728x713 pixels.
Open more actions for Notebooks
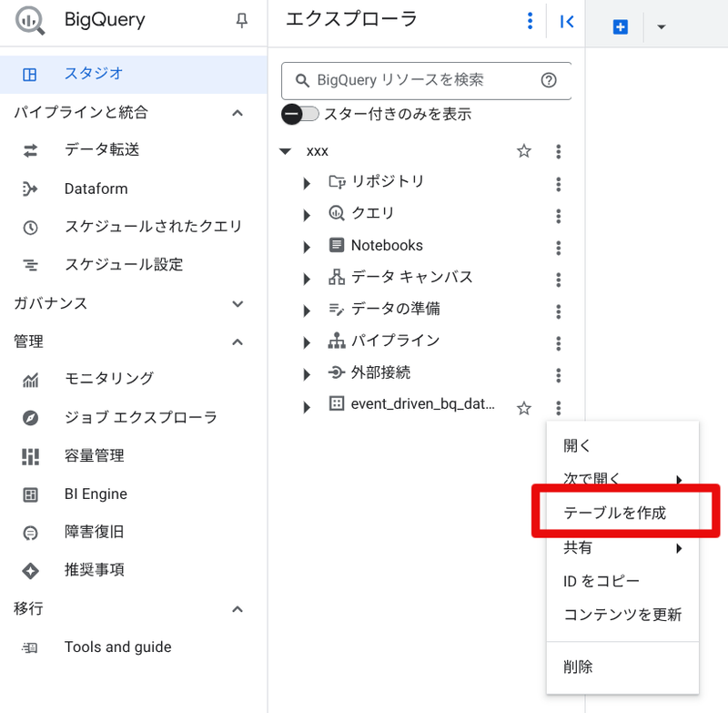[x=558, y=248]
